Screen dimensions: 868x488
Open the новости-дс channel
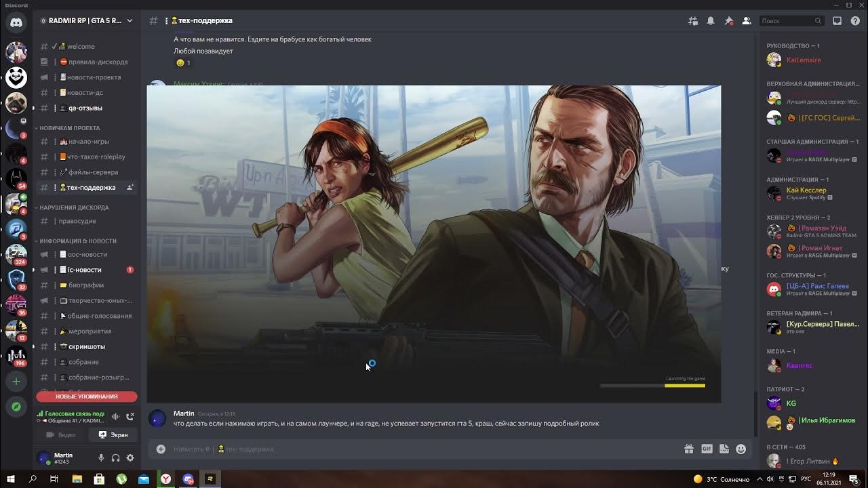(87, 92)
